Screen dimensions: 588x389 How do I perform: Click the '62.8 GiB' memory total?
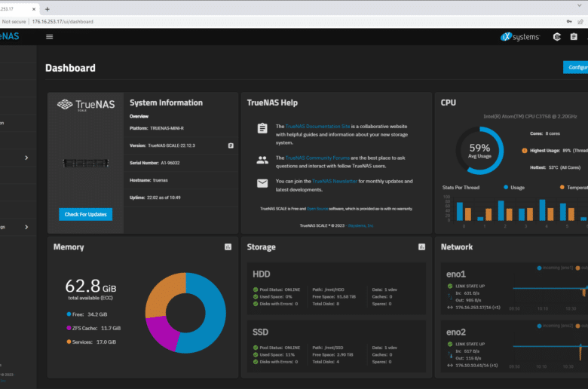(x=90, y=286)
